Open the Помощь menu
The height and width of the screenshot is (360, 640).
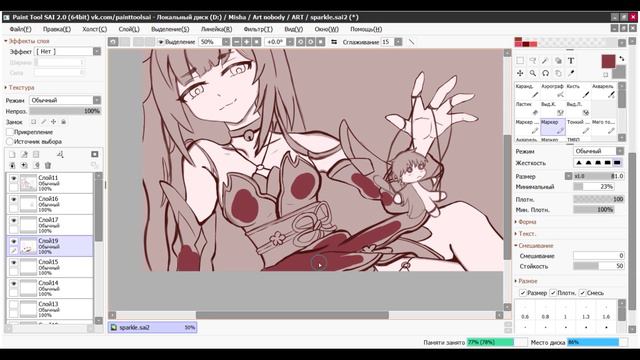[366, 29]
